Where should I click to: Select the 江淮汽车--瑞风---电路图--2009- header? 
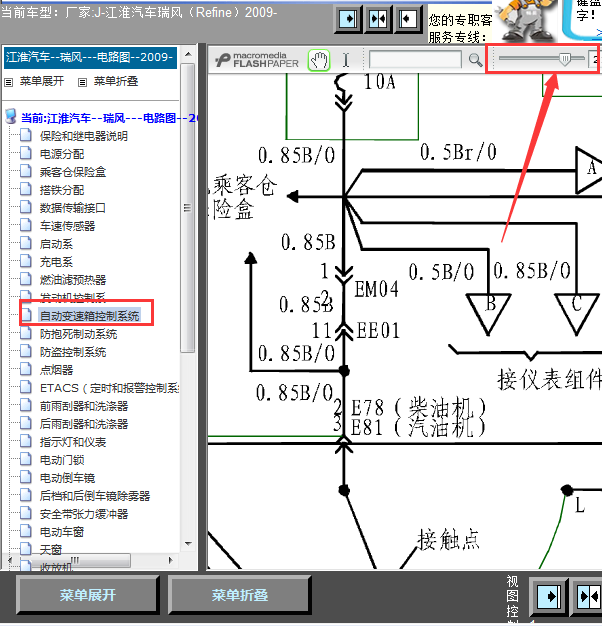click(90, 57)
